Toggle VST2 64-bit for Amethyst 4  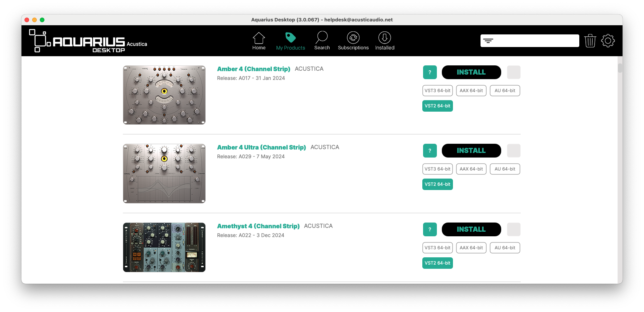coord(438,263)
